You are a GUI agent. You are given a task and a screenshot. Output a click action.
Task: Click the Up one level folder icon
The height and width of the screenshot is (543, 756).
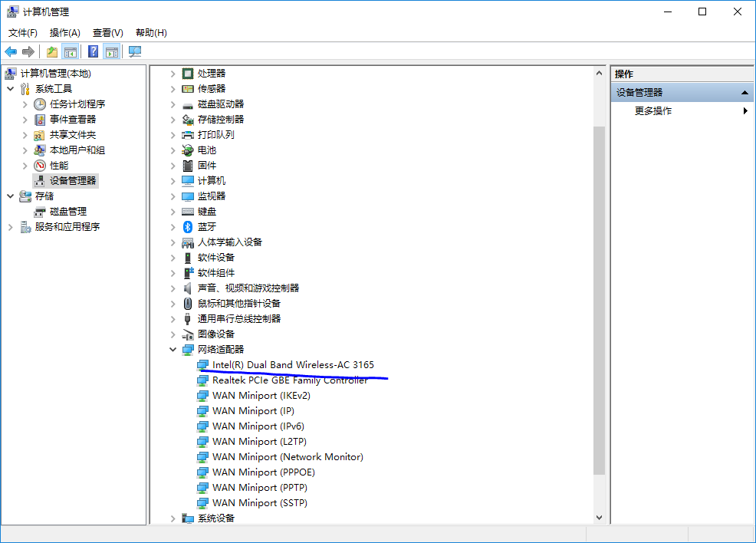(x=52, y=51)
